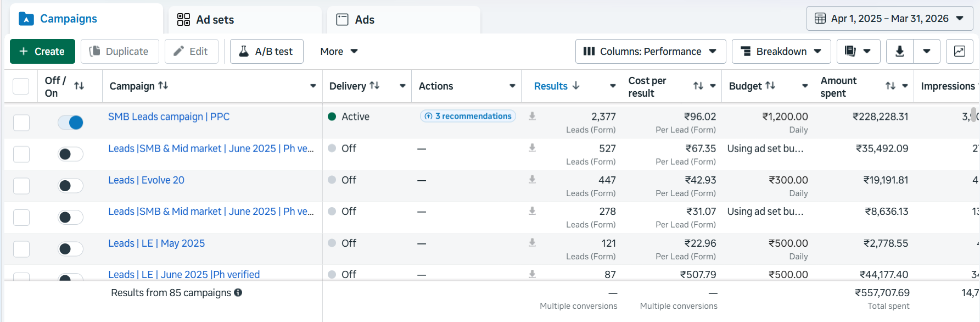Download results icon in the 527 leads row
980x322 pixels.
click(532, 148)
